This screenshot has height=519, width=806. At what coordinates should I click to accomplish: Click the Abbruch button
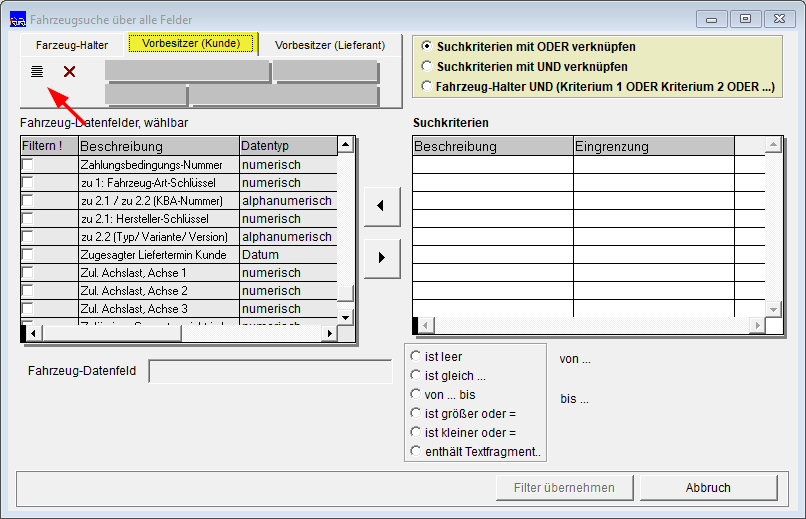708,488
